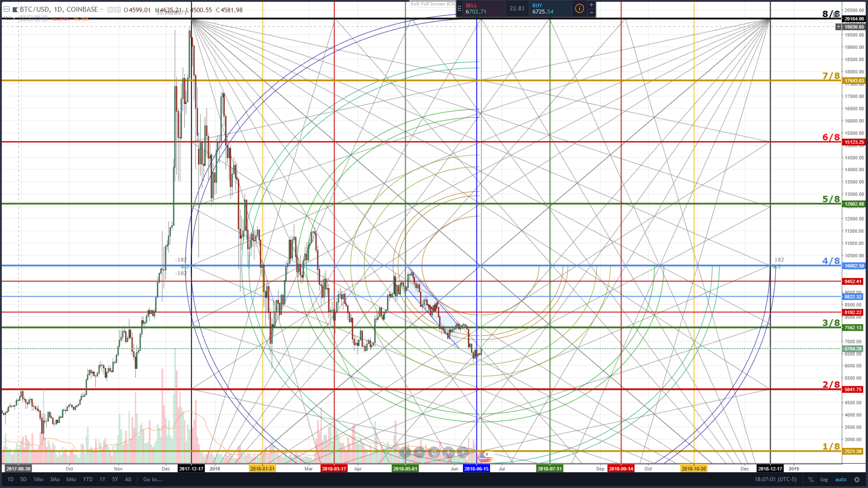This screenshot has width=868, height=488.
Task: Open the orange info icon in trading panel
Action: pos(579,9)
